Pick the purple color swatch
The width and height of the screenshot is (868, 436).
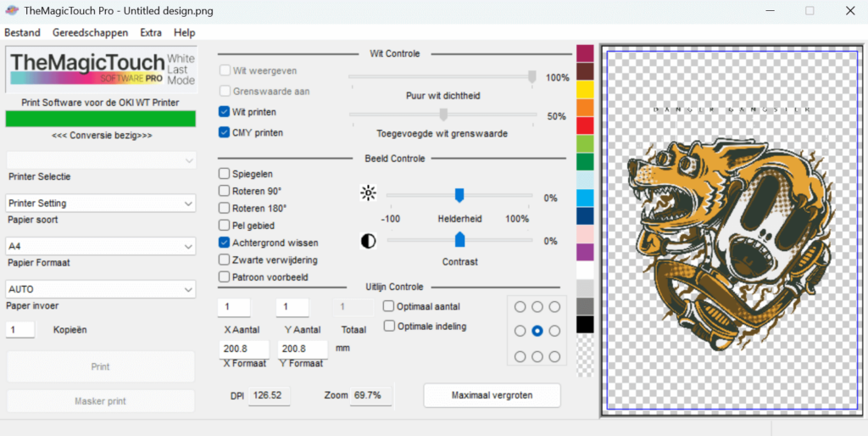click(585, 252)
